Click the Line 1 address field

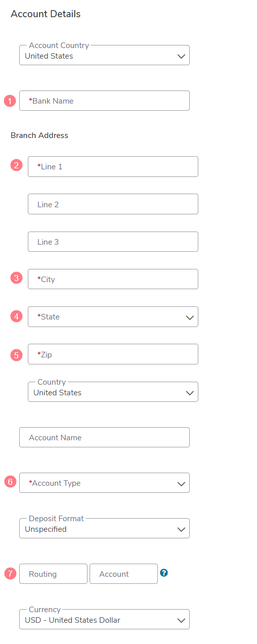pos(113,166)
